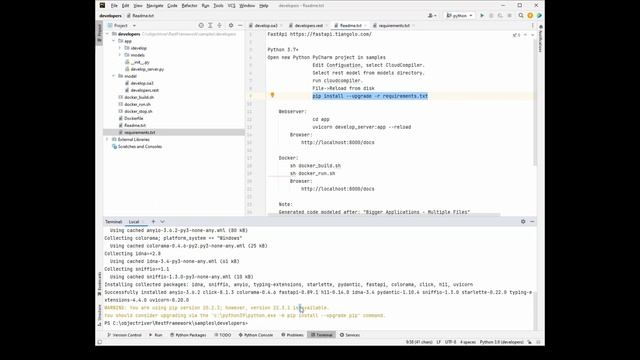Open the Edit menu
The width and height of the screenshot is (640, 360).
[125, 6]
